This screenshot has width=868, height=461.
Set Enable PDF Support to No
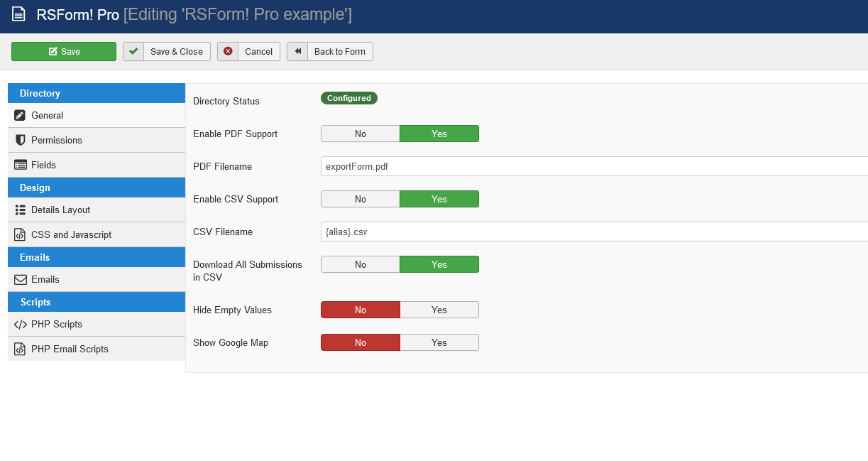[x=361, y=134]
